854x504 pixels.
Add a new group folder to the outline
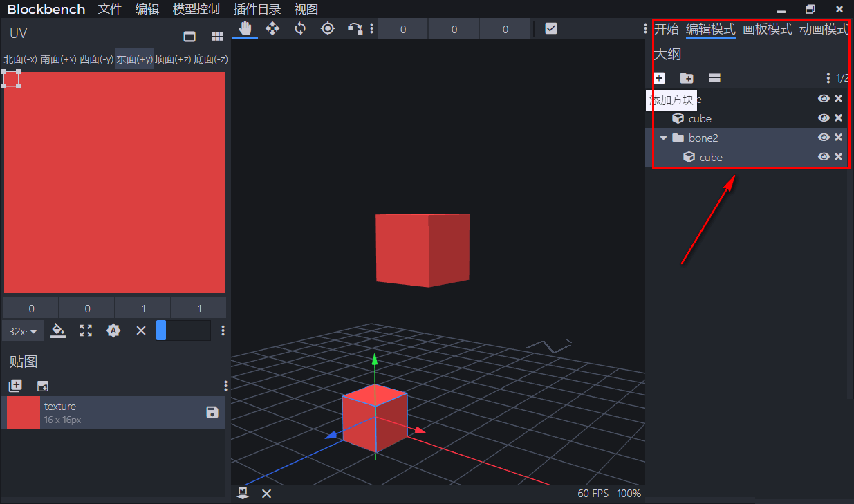pos(687,78)
